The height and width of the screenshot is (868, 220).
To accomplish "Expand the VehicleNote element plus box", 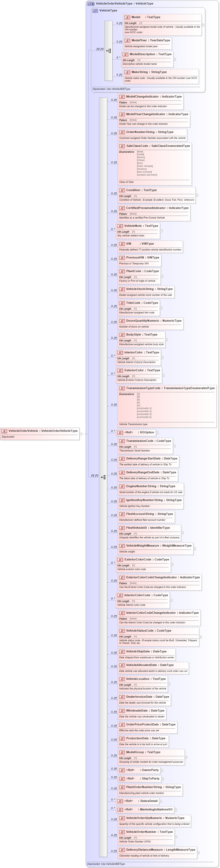I will click(x=161, y=231).
